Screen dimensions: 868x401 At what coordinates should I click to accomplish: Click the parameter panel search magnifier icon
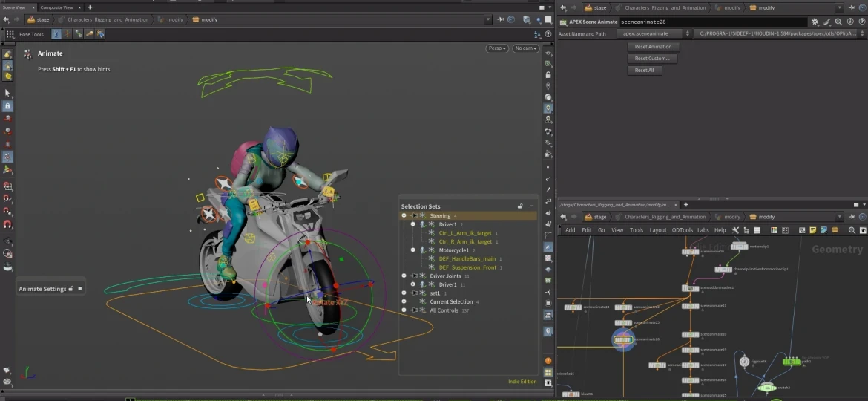pyautogui.click(x=838, y=22)
